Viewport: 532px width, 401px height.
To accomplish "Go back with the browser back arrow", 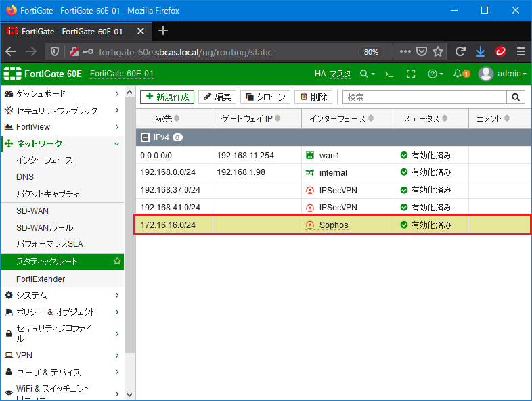I will 11,52.
